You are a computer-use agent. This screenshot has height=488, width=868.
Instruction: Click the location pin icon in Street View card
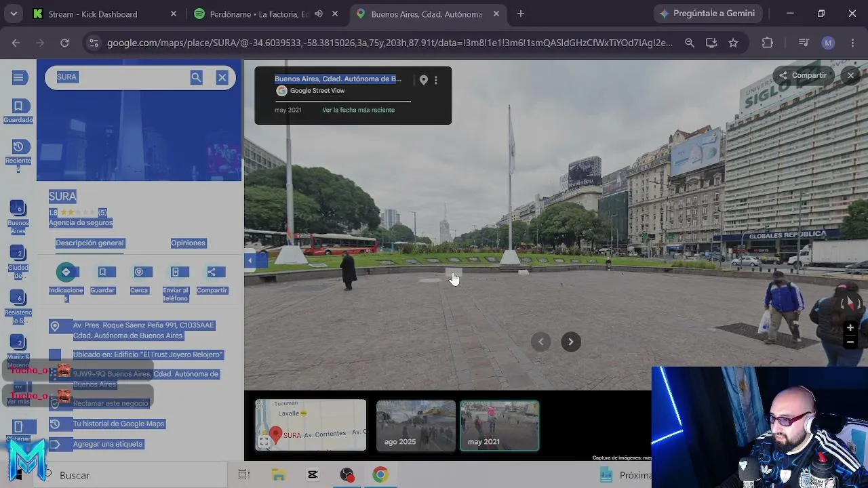coord(423,80)
